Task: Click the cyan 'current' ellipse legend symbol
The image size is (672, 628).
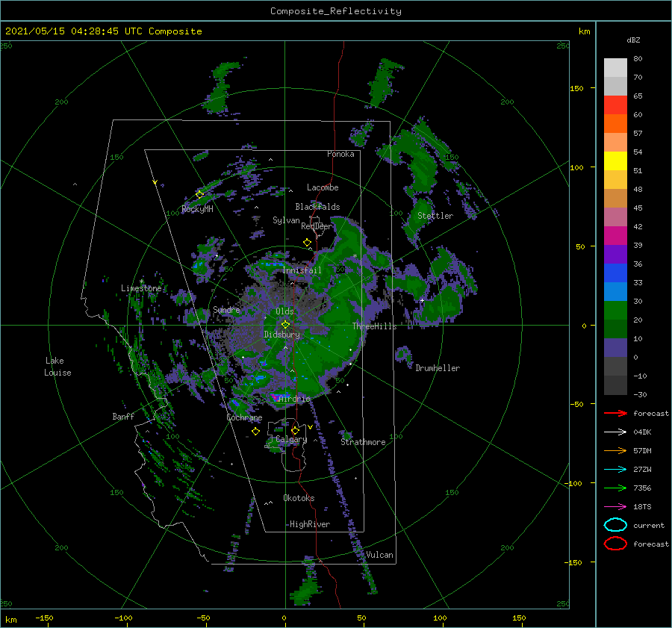Action: [x=615, y=525]
